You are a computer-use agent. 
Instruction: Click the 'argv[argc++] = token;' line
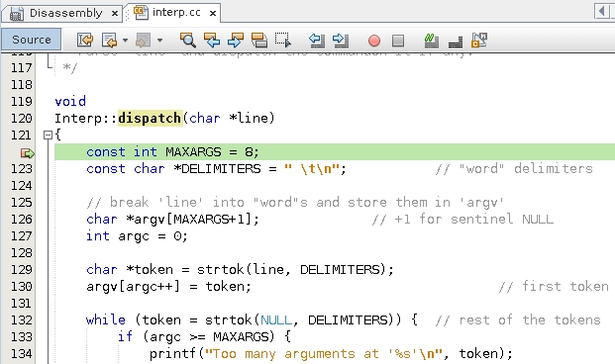point(168,287)
